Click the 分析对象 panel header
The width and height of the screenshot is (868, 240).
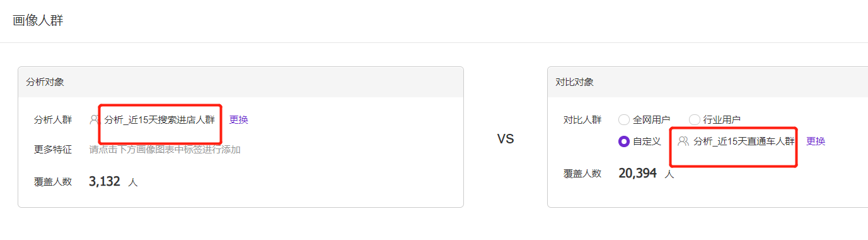point(241,82)
